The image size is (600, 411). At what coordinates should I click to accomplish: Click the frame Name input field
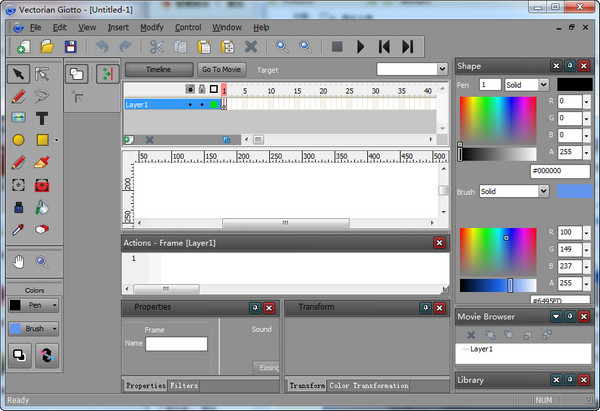[176, 344]
